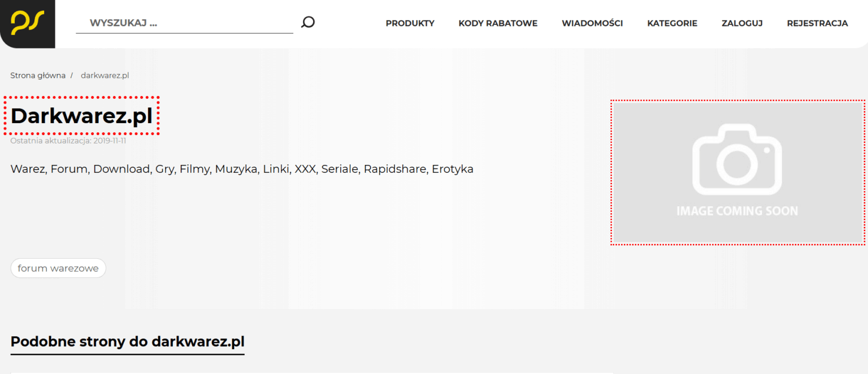868x374 pixels.
Task: Click the word Warez in the description
Action: [x=29, y=169]
